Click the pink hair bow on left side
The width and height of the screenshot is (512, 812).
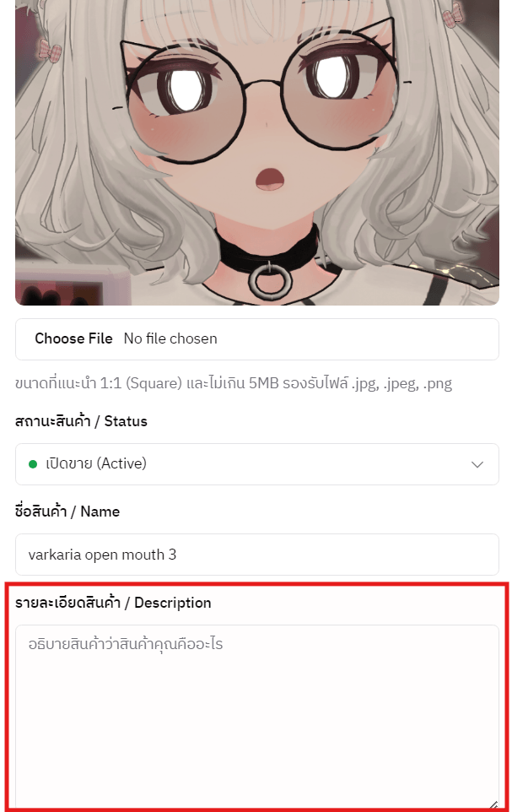pyautogui.click(x=50, y=51)
